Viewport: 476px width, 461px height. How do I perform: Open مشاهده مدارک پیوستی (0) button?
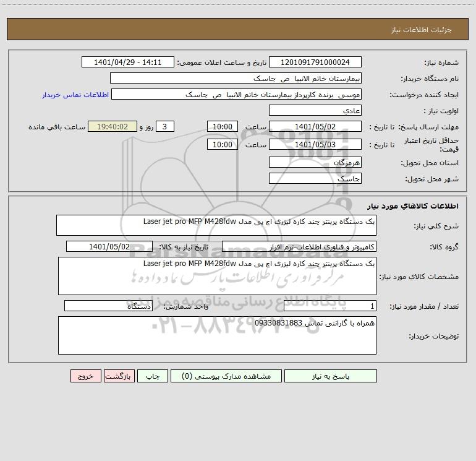226,376
